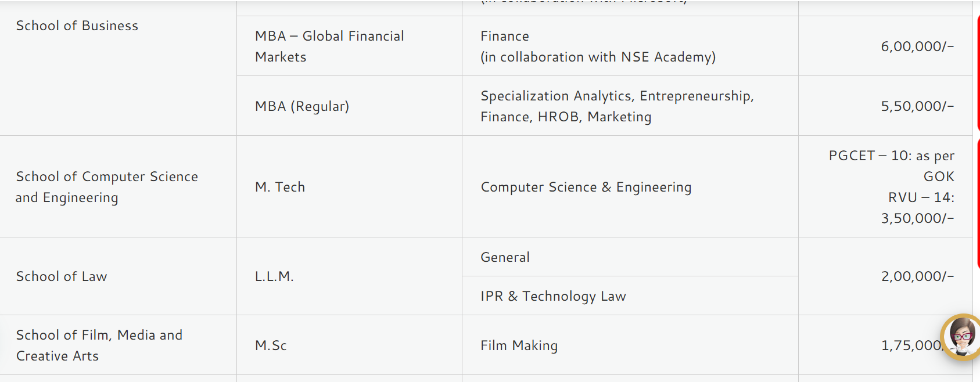The width and height of the screenshot is (980, 382).
Task: Select the M. Tech program cell
Action: point(279,187)
